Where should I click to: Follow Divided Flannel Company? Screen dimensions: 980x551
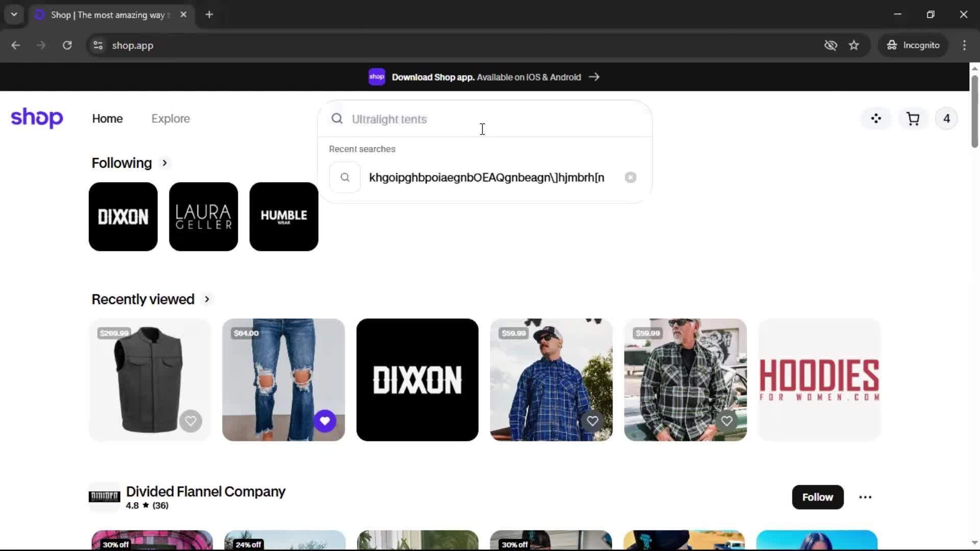click(817, 497)
